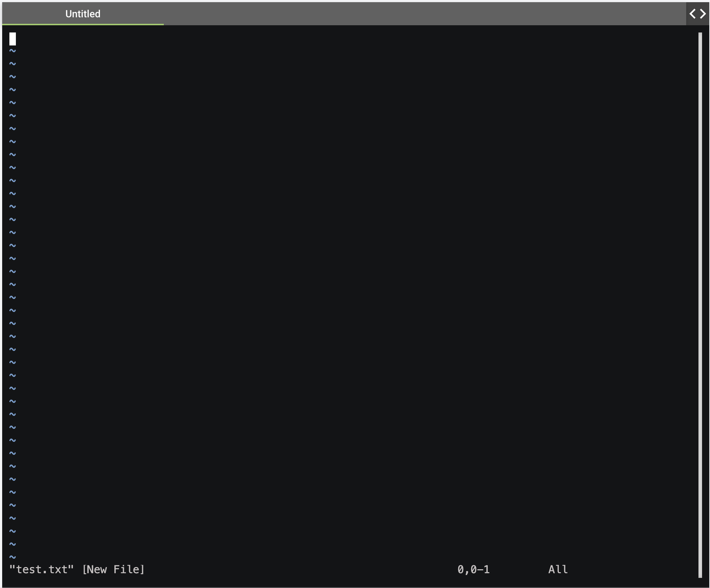Switch to the Untitled tab
This screenshot has width=710, height=588.
83,14
